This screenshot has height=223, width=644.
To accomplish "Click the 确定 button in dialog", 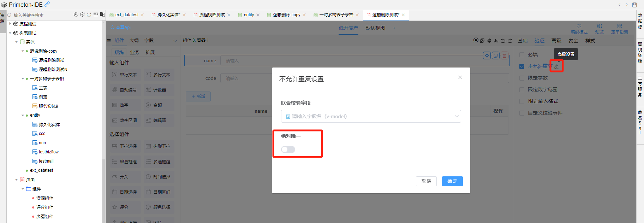I will click(x=452, y=181).
